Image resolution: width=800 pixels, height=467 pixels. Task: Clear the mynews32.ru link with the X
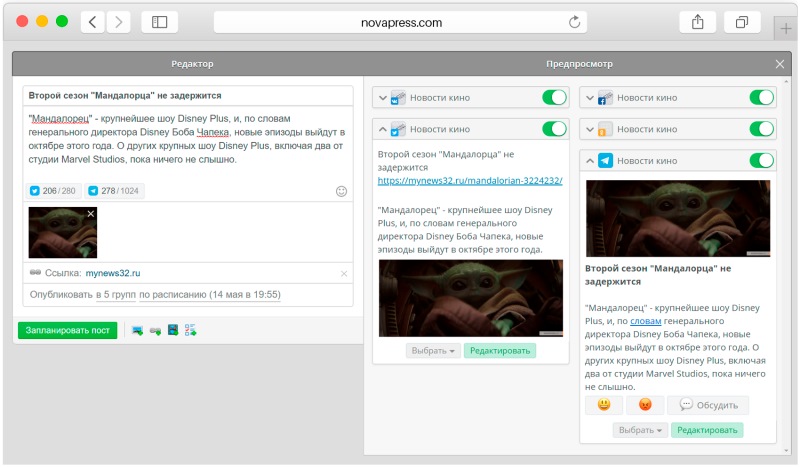[x=344, y=273]
